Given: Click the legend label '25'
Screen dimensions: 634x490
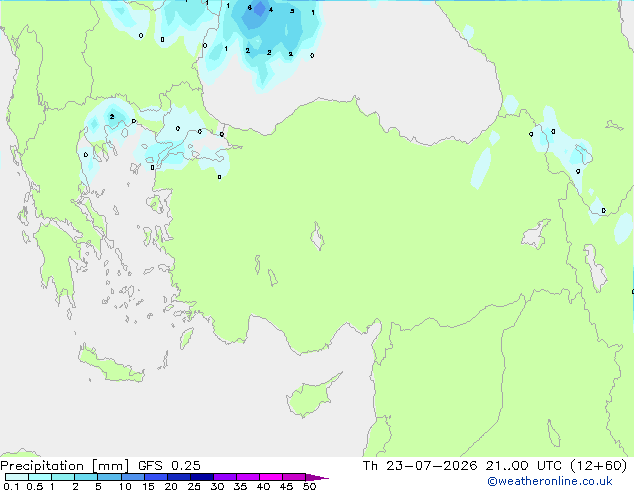Looking at the screenshot, I should (x=194, y=486).
